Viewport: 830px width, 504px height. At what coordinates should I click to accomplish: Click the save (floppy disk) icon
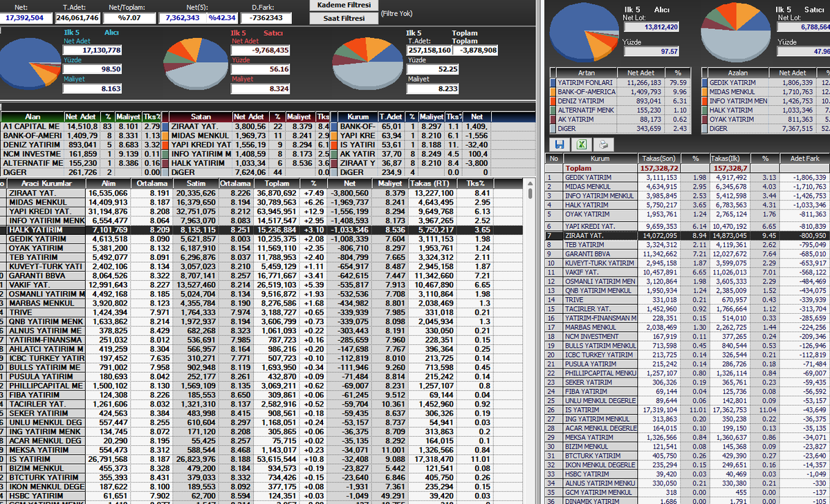tap(560, 144)
